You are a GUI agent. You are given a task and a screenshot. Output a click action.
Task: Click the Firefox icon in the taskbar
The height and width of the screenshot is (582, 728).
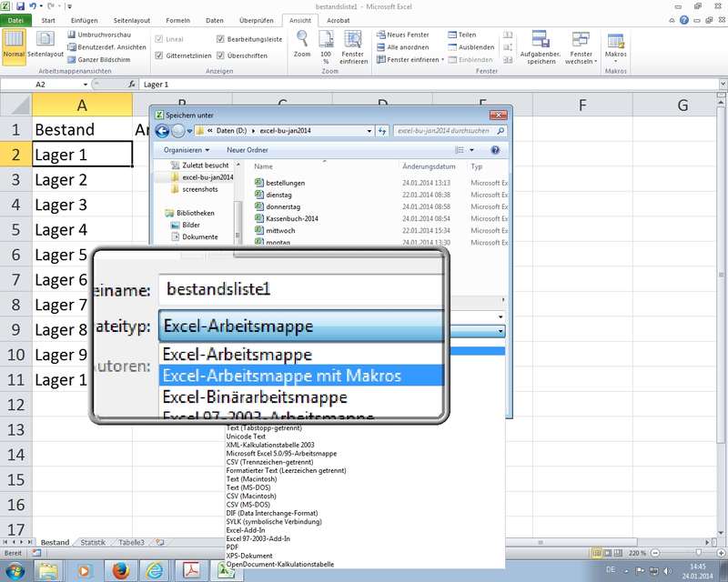pyautogui.click(x=120, y=570)
